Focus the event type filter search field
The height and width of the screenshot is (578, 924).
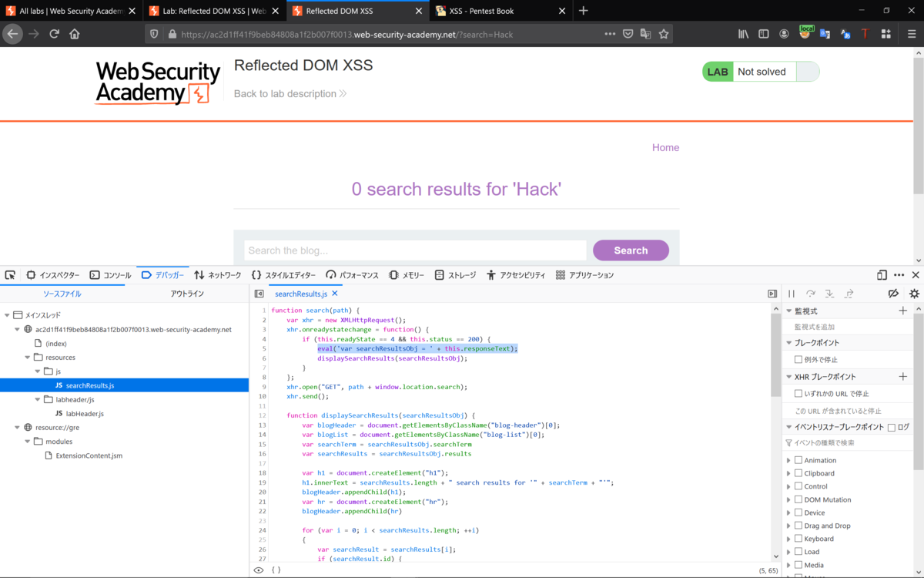(847, 443)
